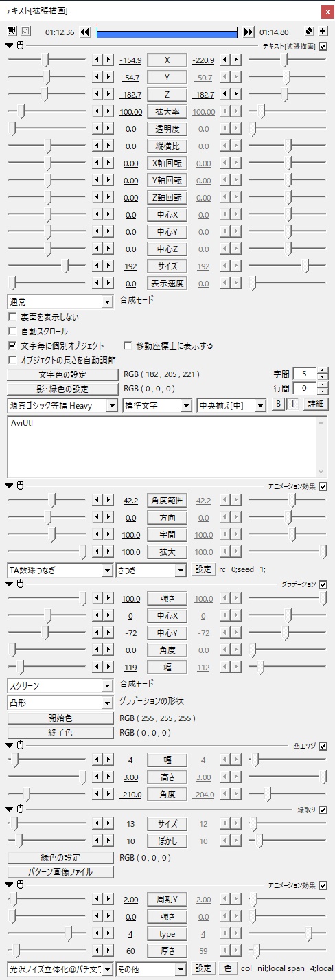
Task: Jump to the previous frame marker arrow
Action: pos(85,32)
